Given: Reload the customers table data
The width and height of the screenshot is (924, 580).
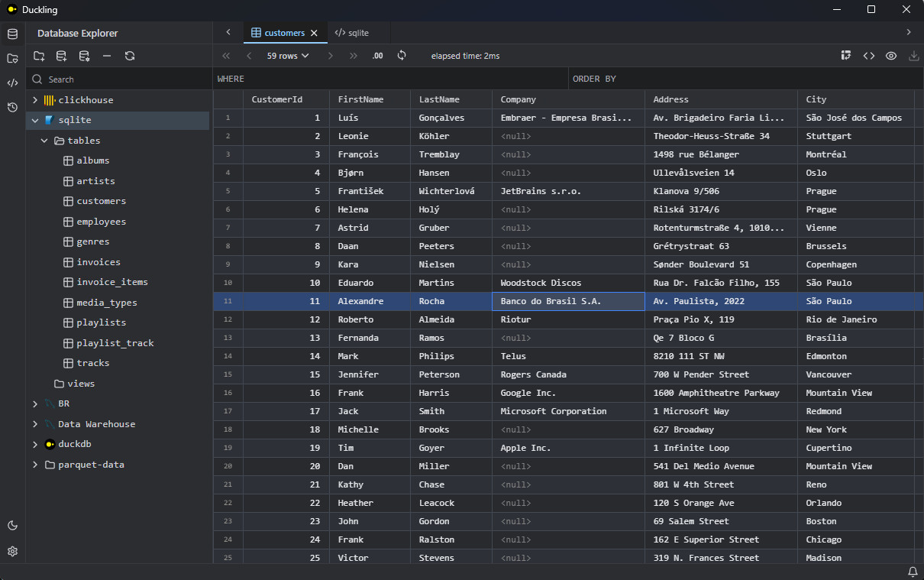Looking at the screenshot, I should [x=402, y=56].
